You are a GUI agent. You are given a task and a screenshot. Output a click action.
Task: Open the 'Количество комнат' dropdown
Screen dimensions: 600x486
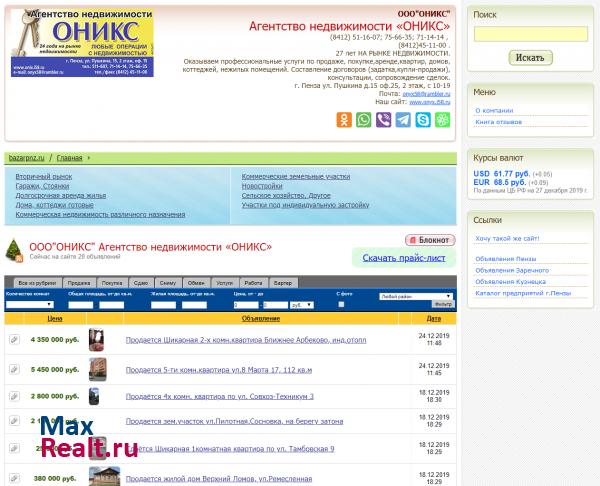[x=29, y=305]
